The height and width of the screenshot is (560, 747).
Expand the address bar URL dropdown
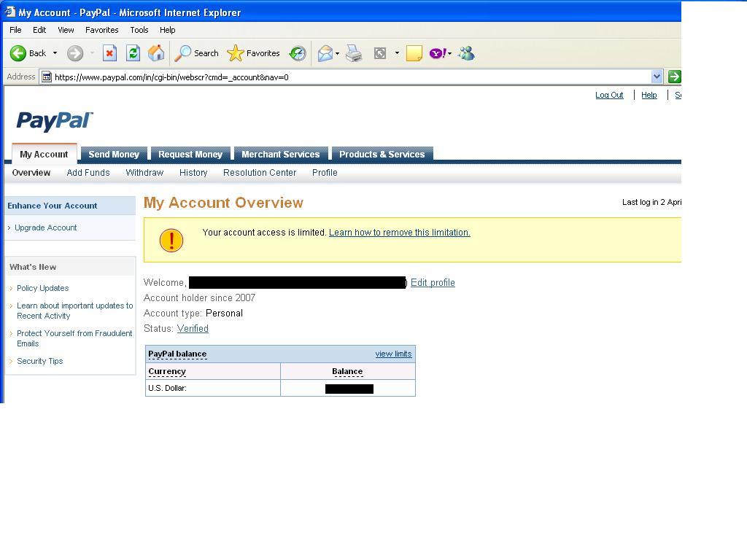tap(657, 77)
